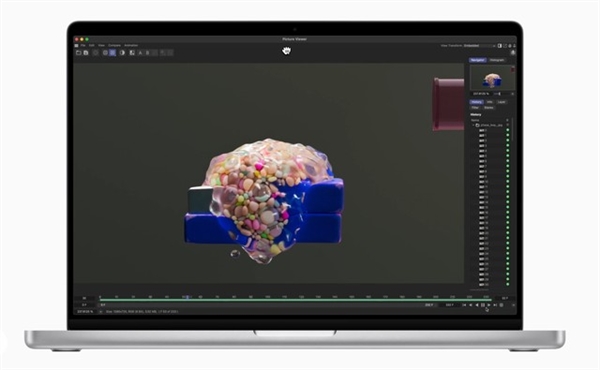Play the animation forward
Viewport: 600px width, 370px height.
point(489,305)
